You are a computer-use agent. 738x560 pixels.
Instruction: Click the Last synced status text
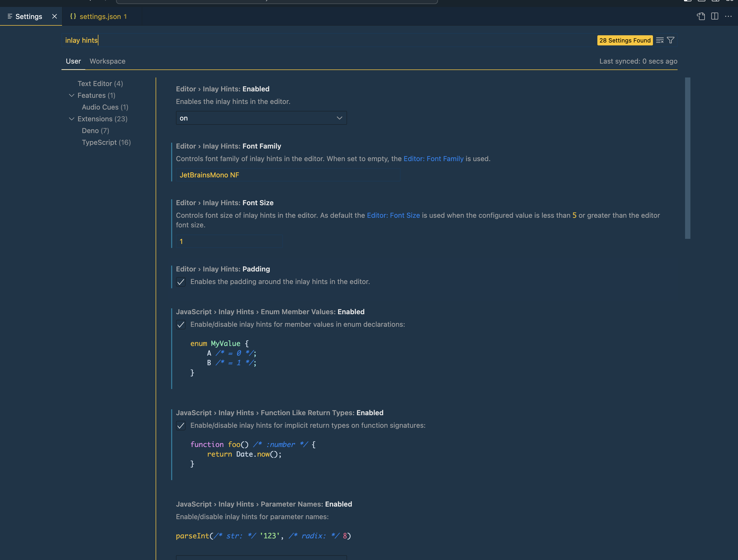(x=638, y=61)
